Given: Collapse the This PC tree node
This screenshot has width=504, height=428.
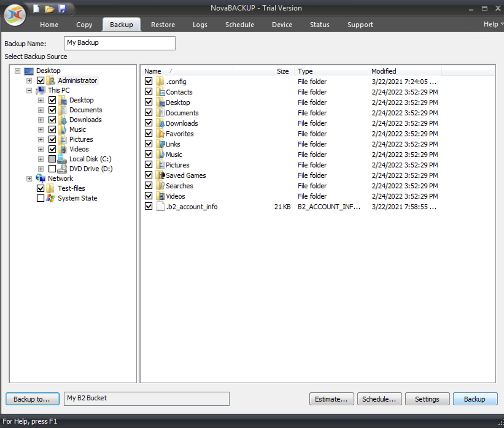Looking at the screenshot, I should pos(29,90).
